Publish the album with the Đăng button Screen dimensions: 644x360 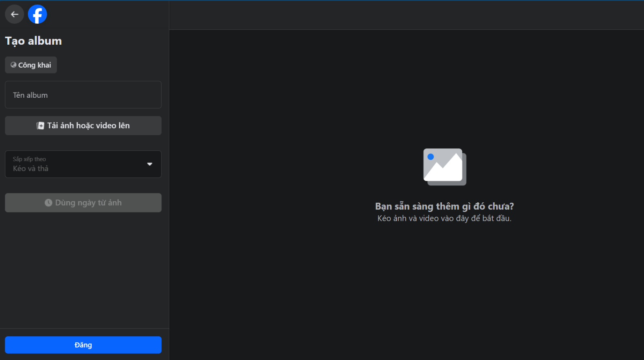tap(83, 345)
